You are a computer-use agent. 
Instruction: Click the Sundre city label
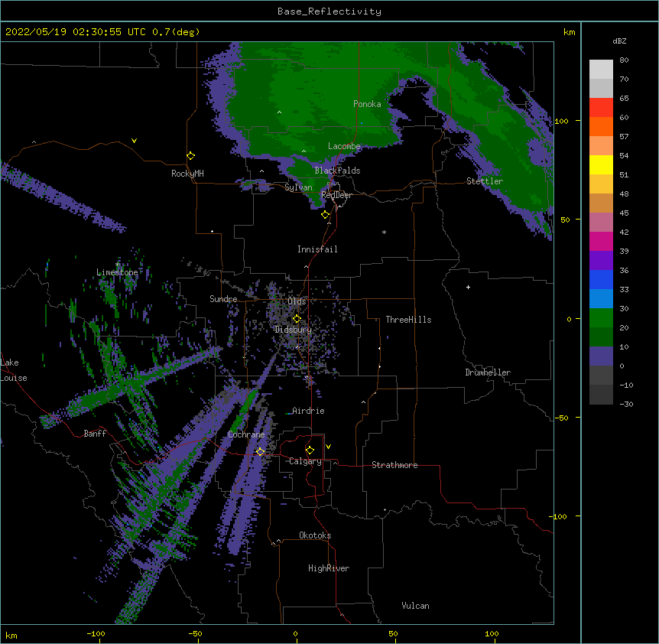[x=223, y=299]
